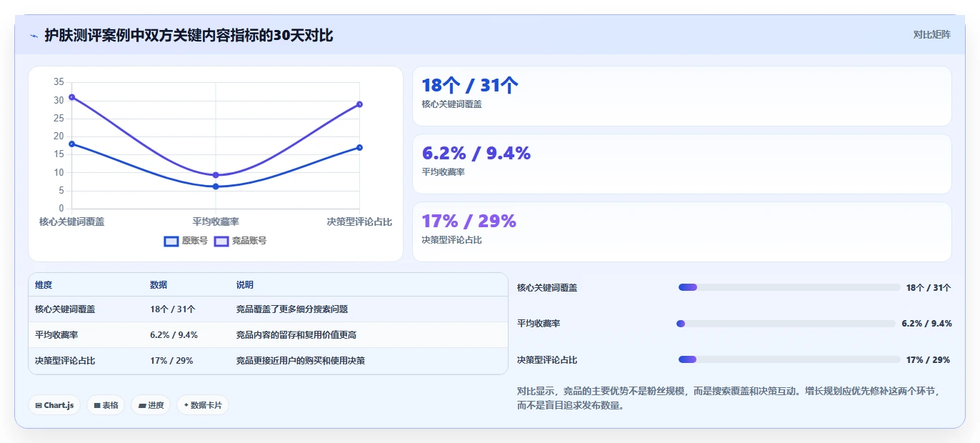Click table cell 18个 / 31个

pyautogui.click(x=173, y=309)
